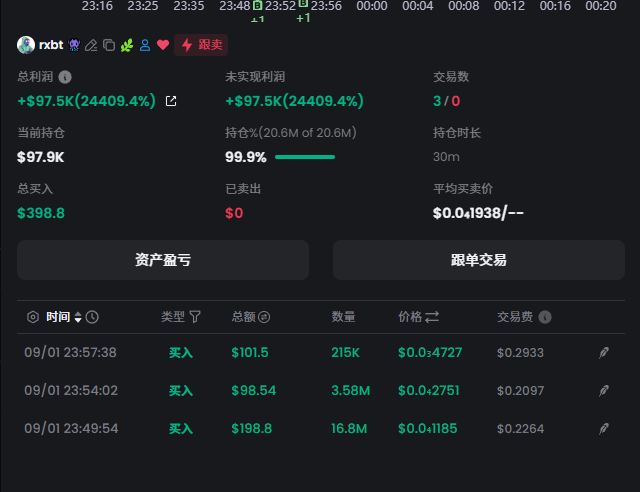Image resolution: width=640 pixels, height=492 pixels.
Task: Click the $0 sold value under 已卖出
Action: click(234, 213)
